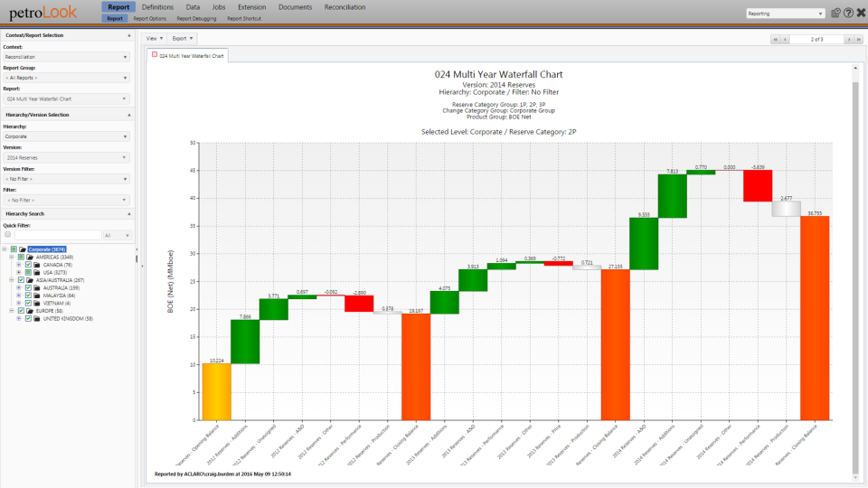Click the X close icon at top right

[x=861, y=13]
